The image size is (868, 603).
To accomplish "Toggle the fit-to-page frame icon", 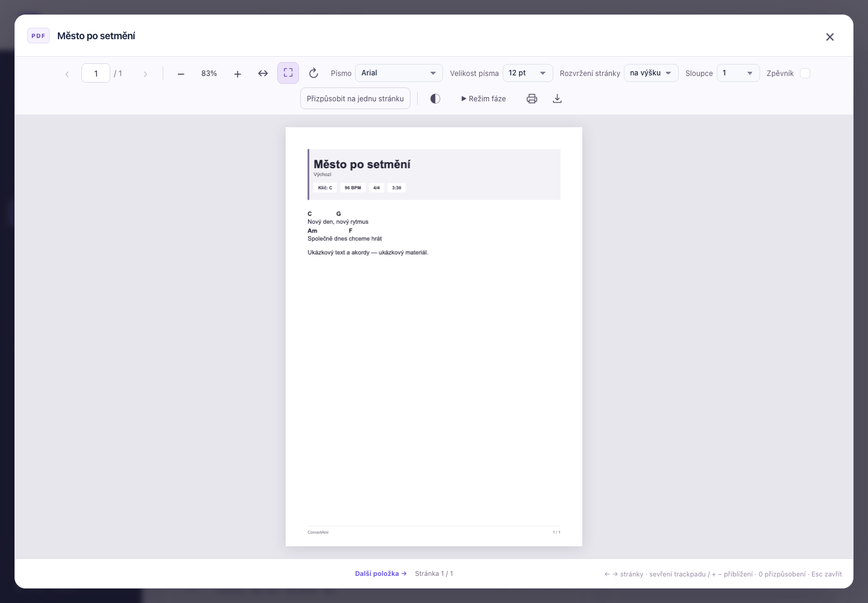I will [288, 73].
